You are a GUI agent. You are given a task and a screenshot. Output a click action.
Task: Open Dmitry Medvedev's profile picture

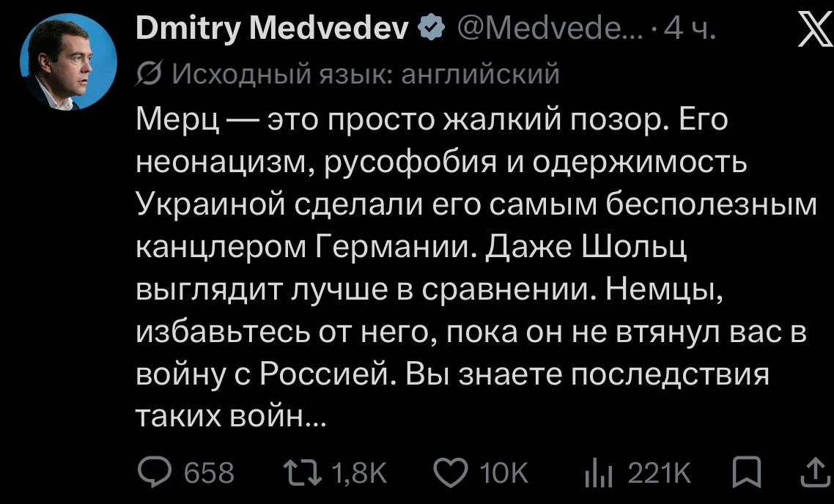68,62
